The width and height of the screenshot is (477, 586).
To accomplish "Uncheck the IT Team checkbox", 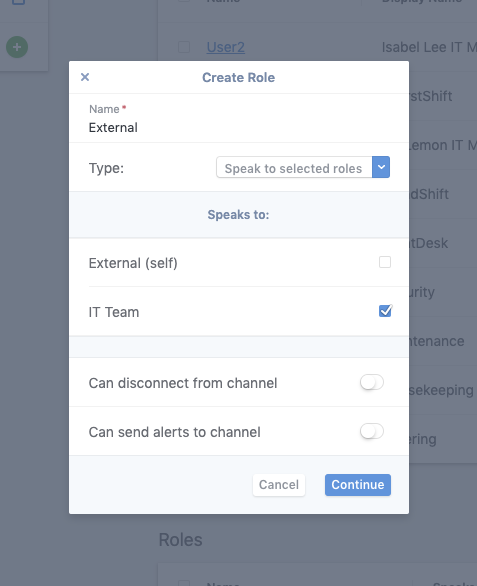I will click(385, 311).
